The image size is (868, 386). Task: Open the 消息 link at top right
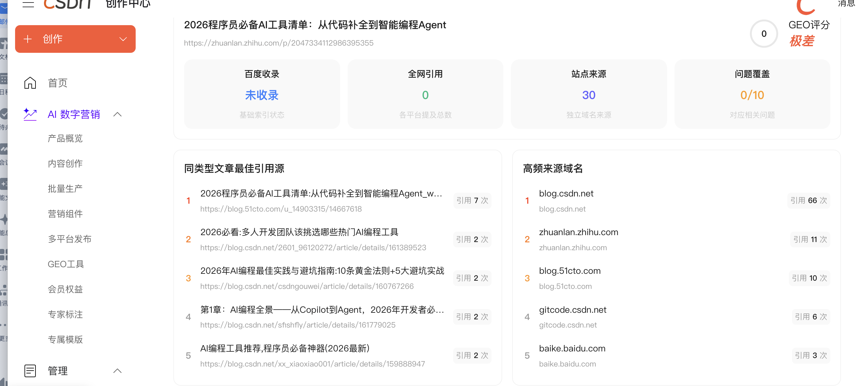coord(846,3)
